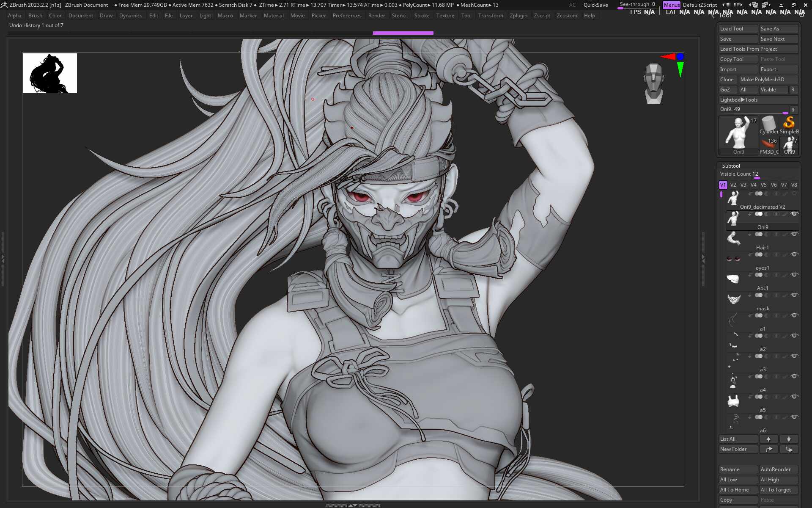Collapse the Subtool palette section
Screen dimensions: 812x508
pos(731,166)
